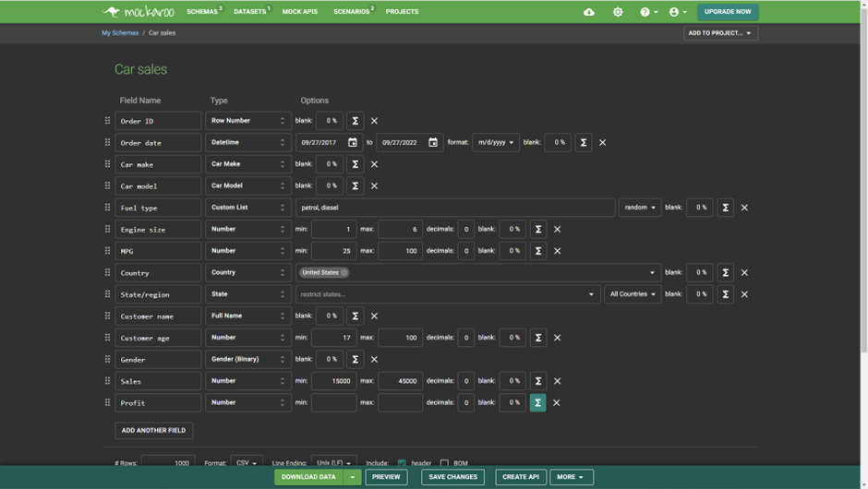Image resolution: width=868 pixels, height=489 pixels.
Task: Delete the Order date field
Action: (x=602, y=142)
